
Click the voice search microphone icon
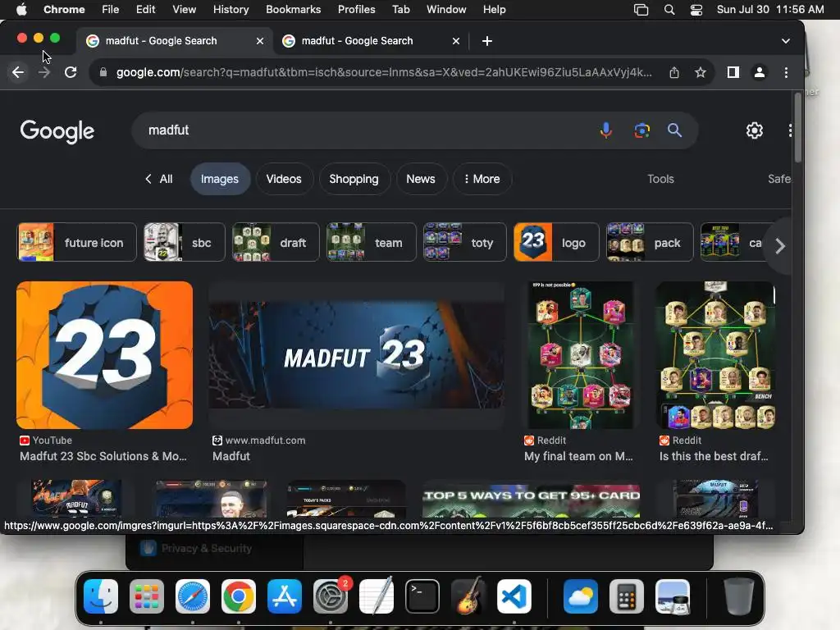(x=606, y=130)
